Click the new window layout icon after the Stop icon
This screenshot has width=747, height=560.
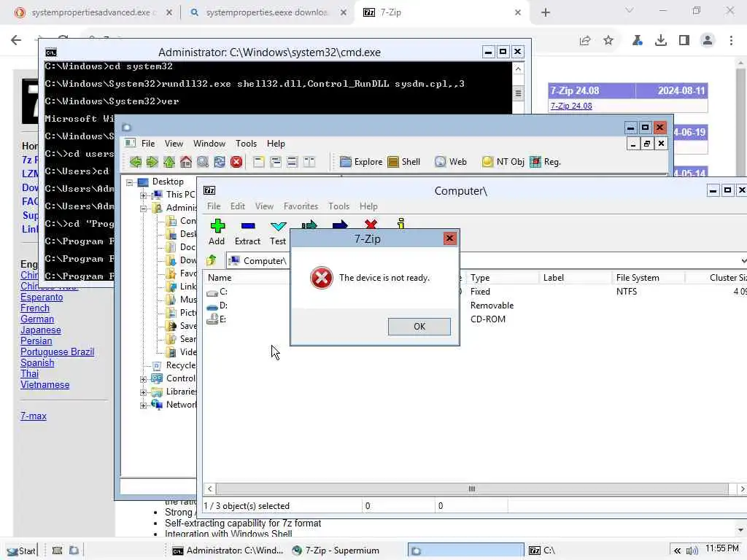click(259, 162)
